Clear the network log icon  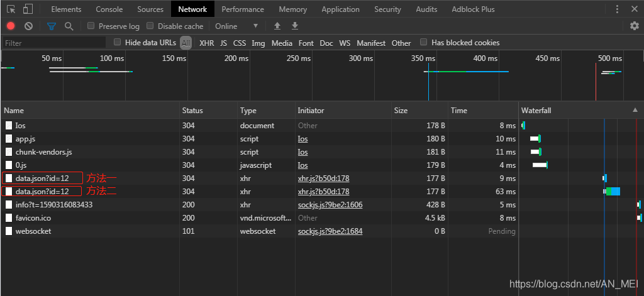tap(28, 26)
